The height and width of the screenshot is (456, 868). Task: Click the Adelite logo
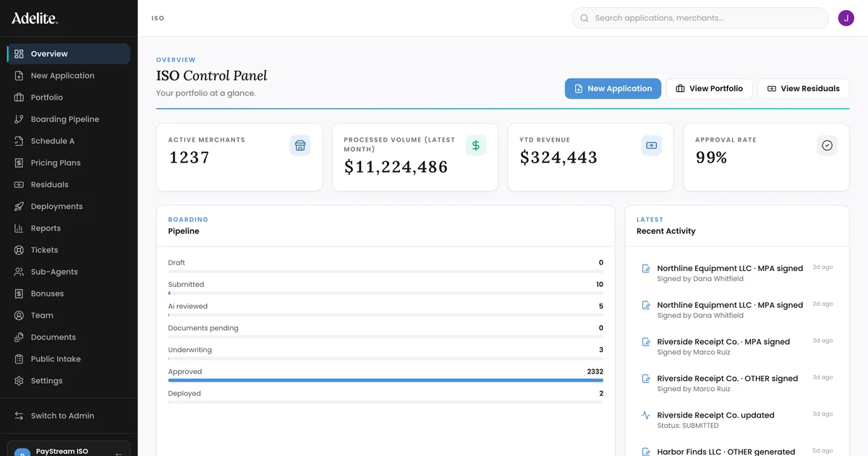click(x=34, y=18)
